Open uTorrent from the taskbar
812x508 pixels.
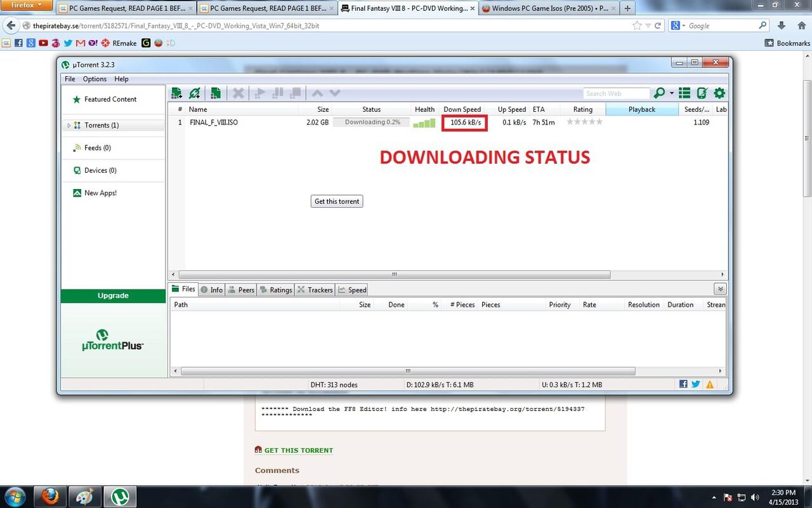coord(119,496)
